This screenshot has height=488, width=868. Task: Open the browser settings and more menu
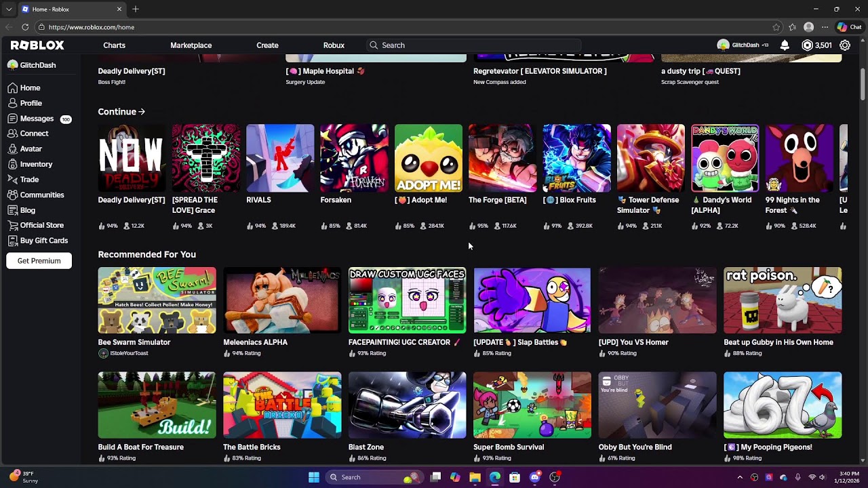point(825,27)
